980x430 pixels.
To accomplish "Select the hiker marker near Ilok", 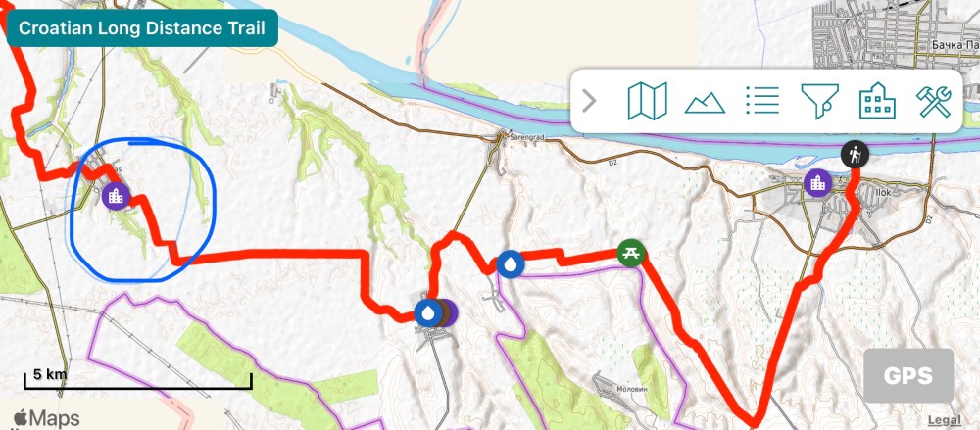I will 854,154.
